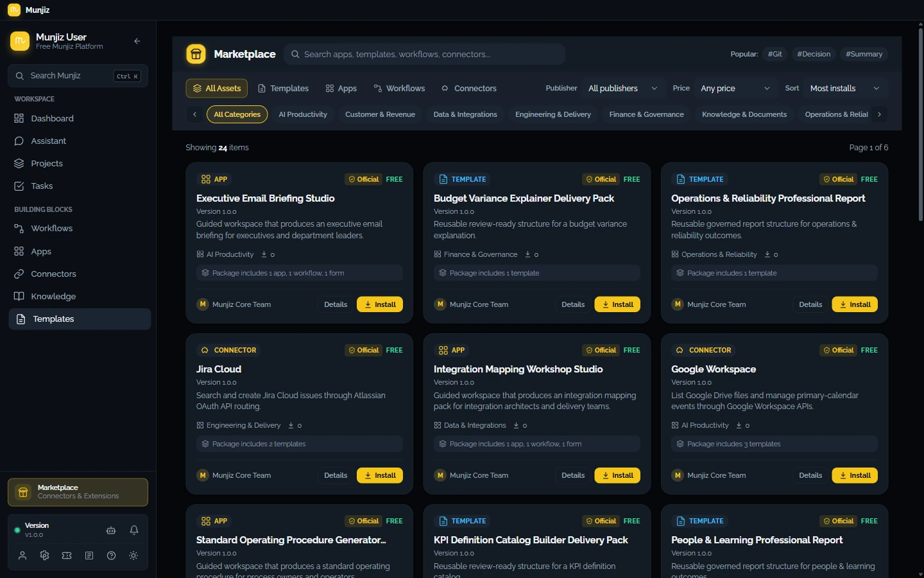The width and height of the screenshot is (924, 578).
Task: Open the Jira Cloud card title
Action: [219, 369]
